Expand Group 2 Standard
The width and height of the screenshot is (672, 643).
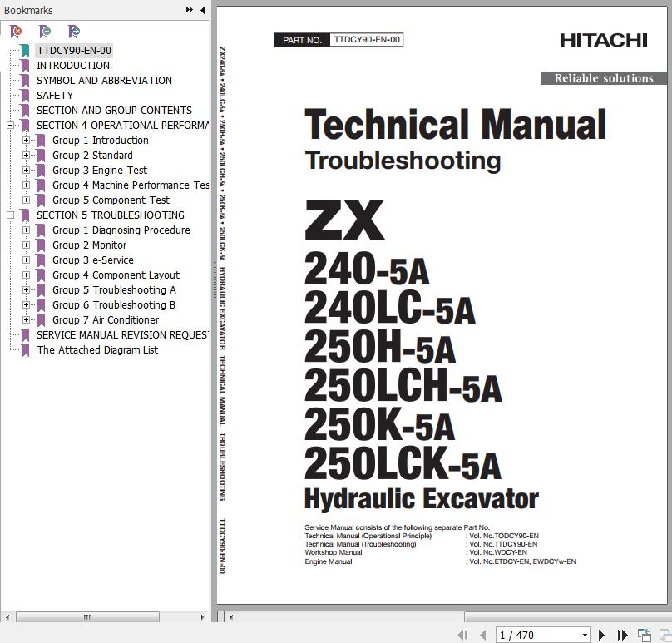(x=26, y=156)
